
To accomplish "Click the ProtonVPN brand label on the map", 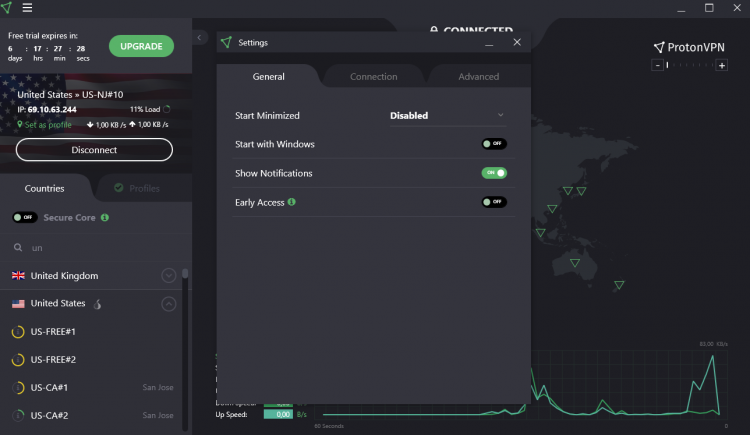I will (689, 47).
